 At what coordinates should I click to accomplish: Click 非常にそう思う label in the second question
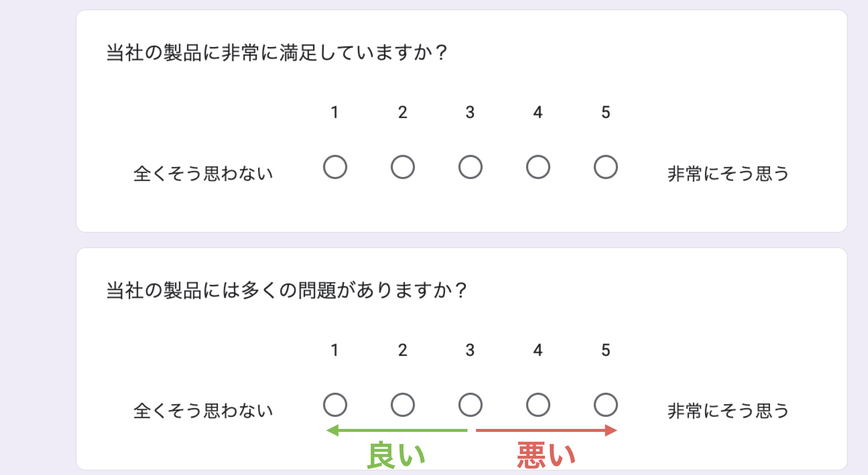(728, 411)
